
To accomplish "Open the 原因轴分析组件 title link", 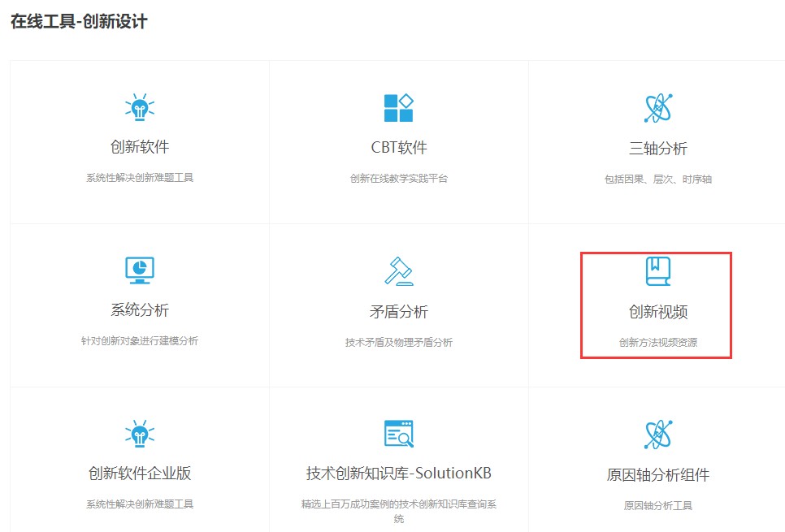I will 657,475.
